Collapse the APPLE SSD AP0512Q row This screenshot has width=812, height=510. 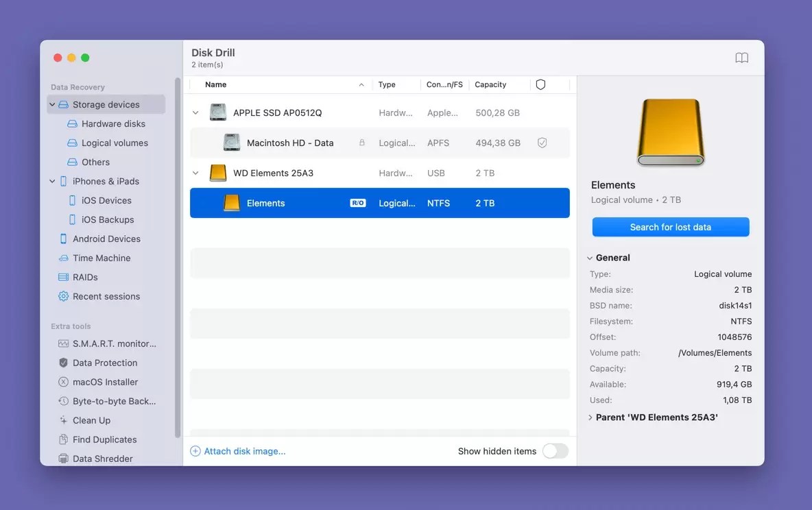click(195, 112)
